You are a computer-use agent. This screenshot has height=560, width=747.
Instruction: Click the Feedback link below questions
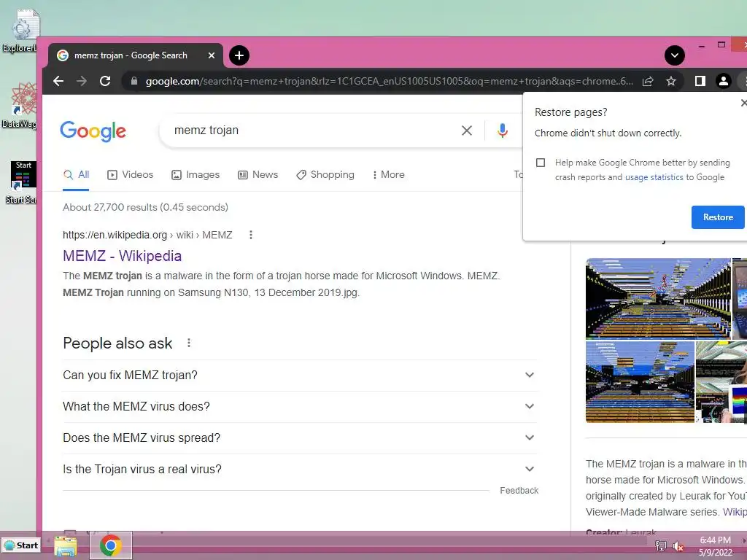[519, 491]
